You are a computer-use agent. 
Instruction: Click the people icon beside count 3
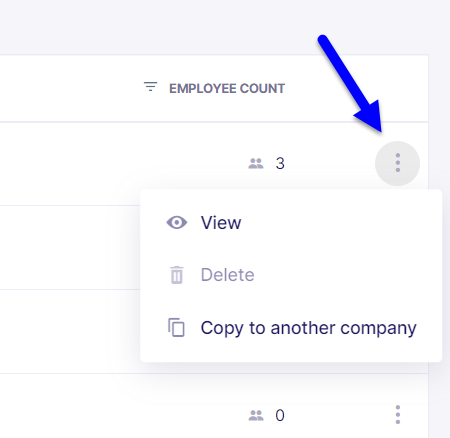point(256,163)
